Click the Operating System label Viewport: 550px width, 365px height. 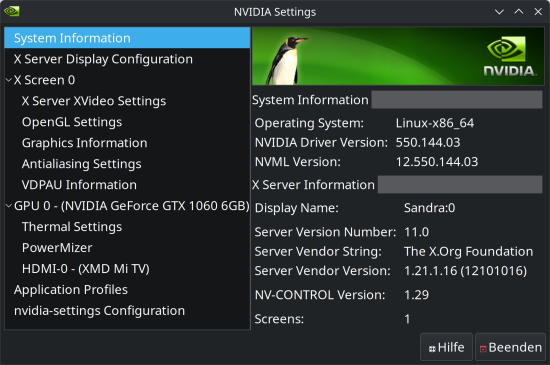(309, 123)
